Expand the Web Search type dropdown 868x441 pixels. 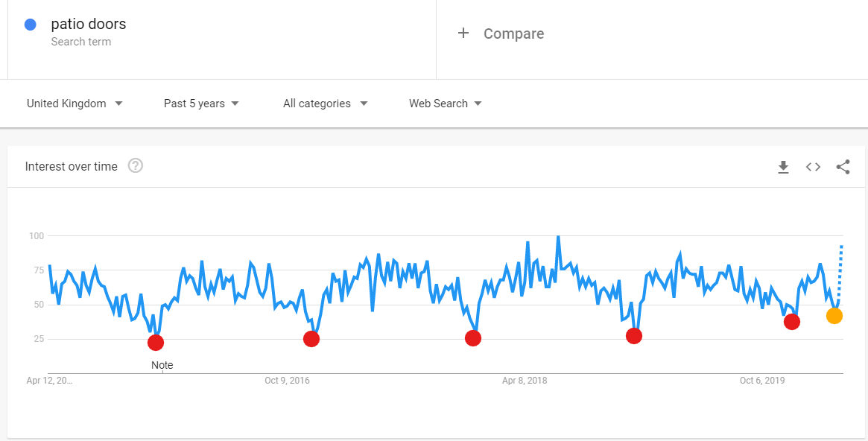point(446,104)
